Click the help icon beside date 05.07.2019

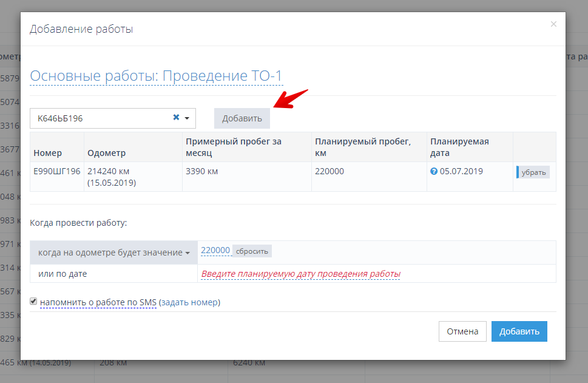click(434, 171)
